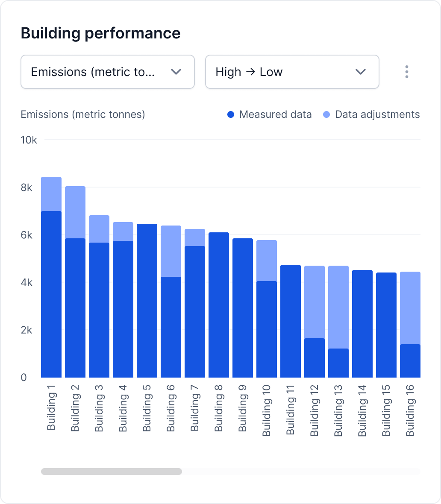Image resolution: width=441 pixels, height=504 pixels.
Task: Click chevron on High → Low dropdown
Action: (x=361, y=72)
